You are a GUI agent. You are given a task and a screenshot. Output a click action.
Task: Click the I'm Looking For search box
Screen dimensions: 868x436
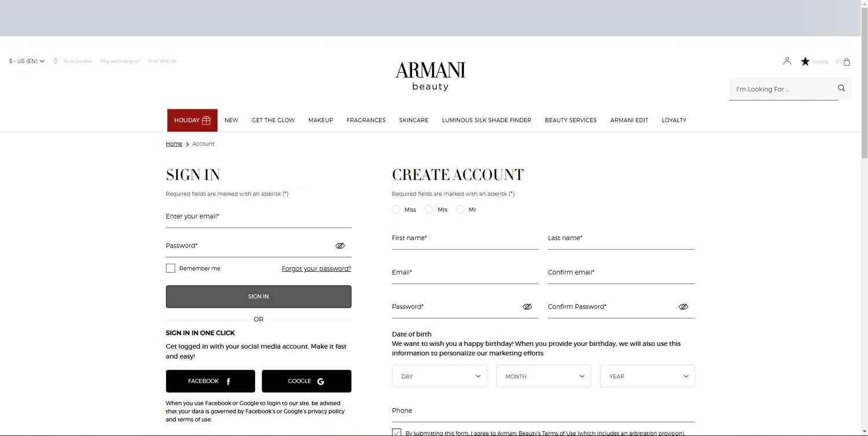tap(783, 89)
